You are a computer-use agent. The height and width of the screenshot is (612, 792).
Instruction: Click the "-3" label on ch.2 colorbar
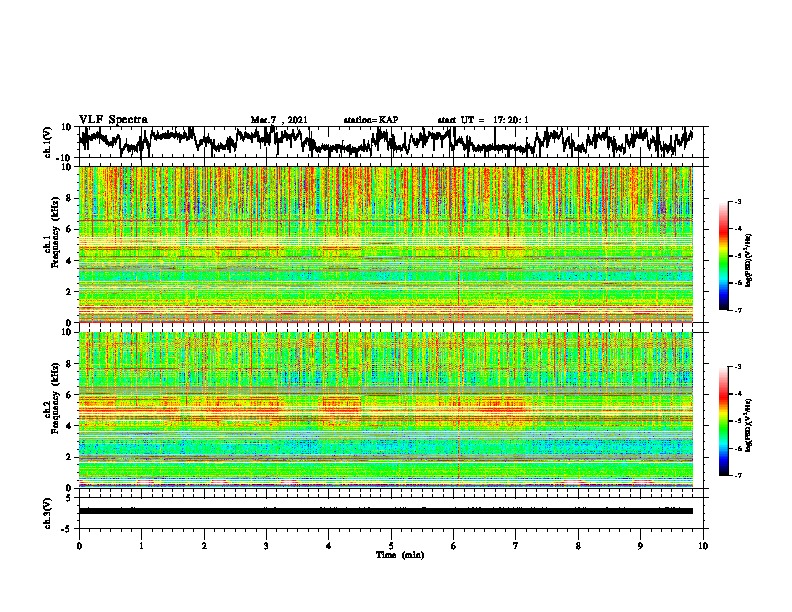point(737,367)
